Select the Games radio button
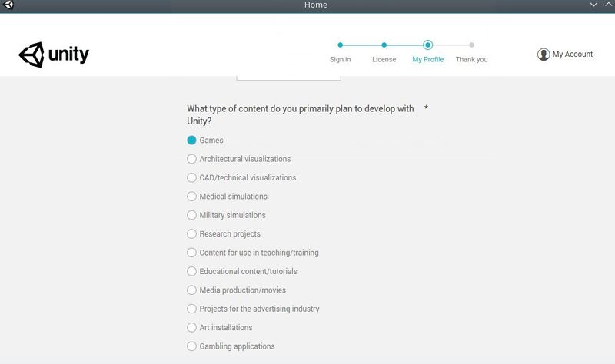 [x=191, y=141]
